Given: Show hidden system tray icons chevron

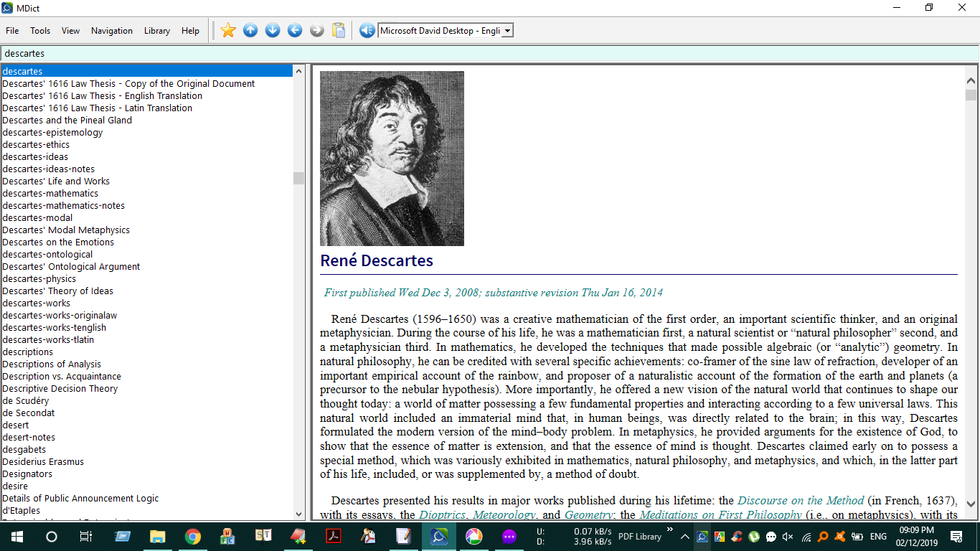Looking at the screenshot, I should (685, 537).
